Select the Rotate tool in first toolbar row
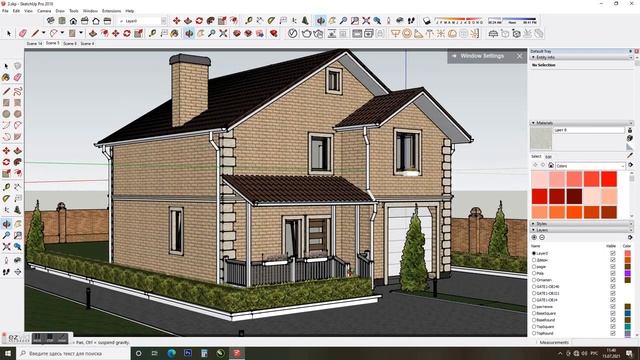The image size is (640, 360). 199,20
